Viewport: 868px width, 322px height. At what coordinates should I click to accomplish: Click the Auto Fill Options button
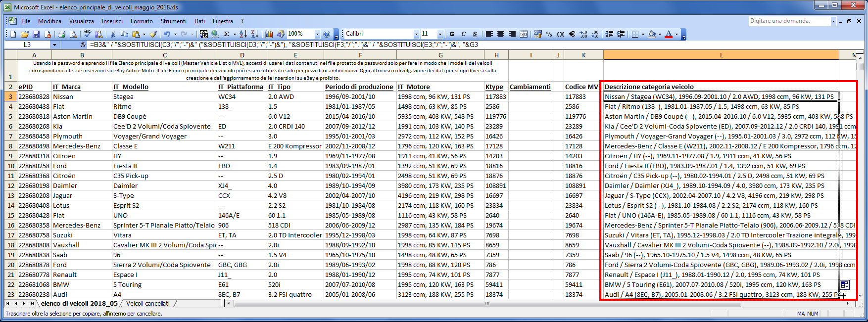click(x=844, y=284)
